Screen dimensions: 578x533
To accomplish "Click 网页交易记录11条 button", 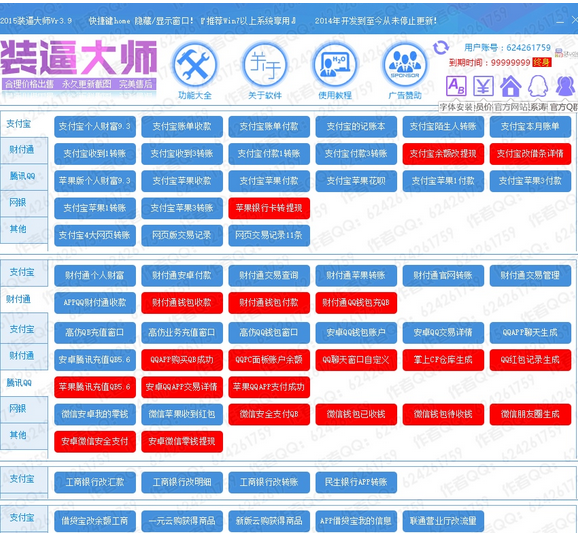I will point(269,235).
